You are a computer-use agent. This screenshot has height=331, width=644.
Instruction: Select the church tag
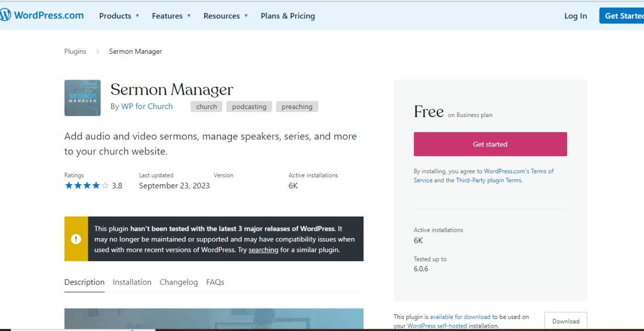(x=207, y=107)
